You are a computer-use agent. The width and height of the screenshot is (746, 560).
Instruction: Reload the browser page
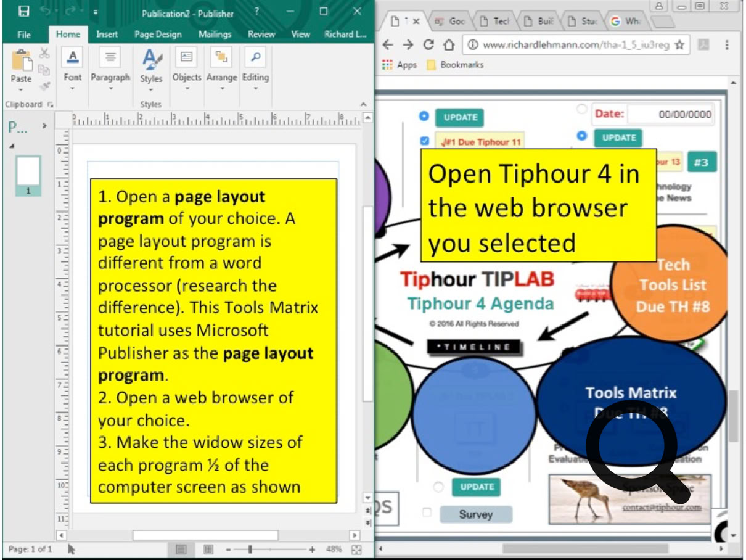(x=428, y=44)
